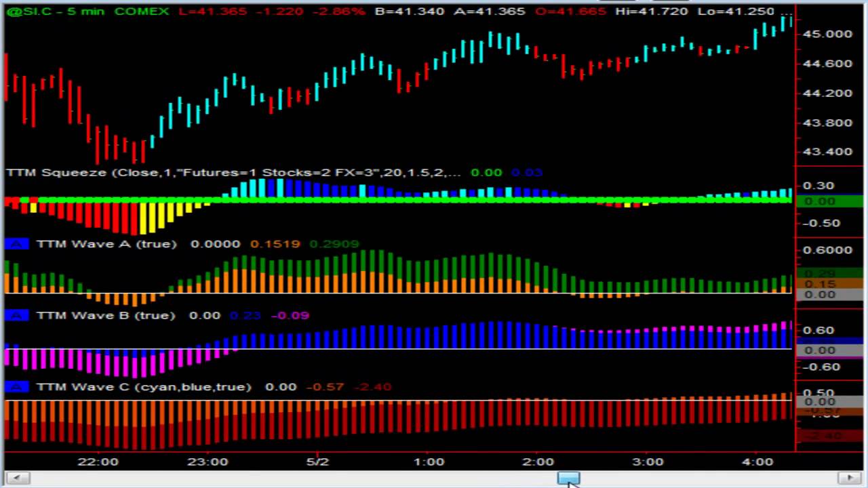This screenshot has width=868, height=488.
Task: Click the Hi=41.720 high value
Action: click(652, 12)
